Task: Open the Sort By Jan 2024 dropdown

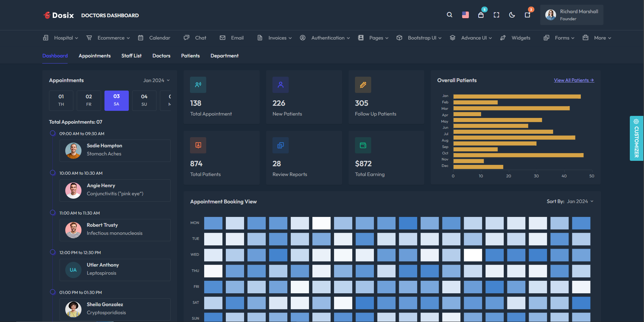Action: click(x=580, y=201)
